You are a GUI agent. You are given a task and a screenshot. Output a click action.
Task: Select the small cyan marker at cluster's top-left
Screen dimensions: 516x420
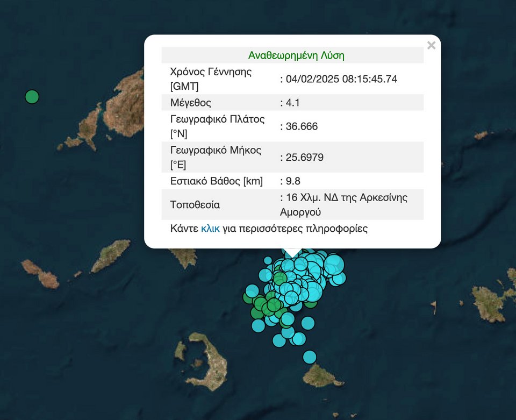(x=268, y=261)
